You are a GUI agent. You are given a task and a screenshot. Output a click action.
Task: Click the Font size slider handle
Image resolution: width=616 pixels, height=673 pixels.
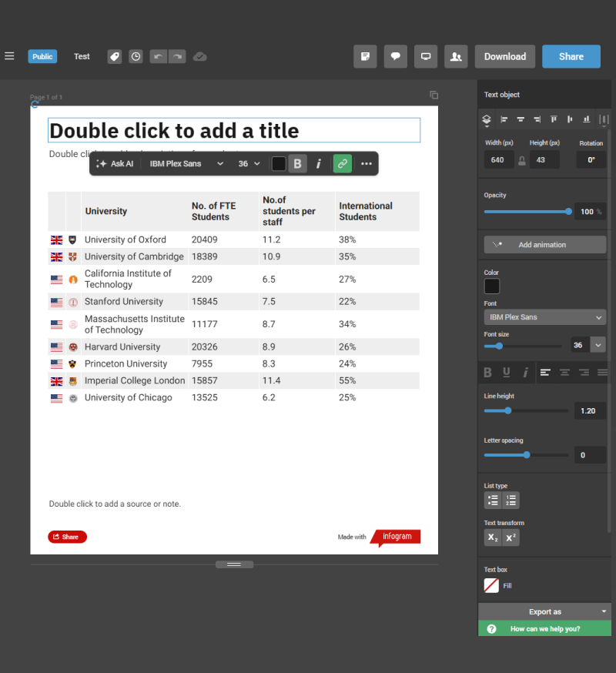tap(499, 346)
